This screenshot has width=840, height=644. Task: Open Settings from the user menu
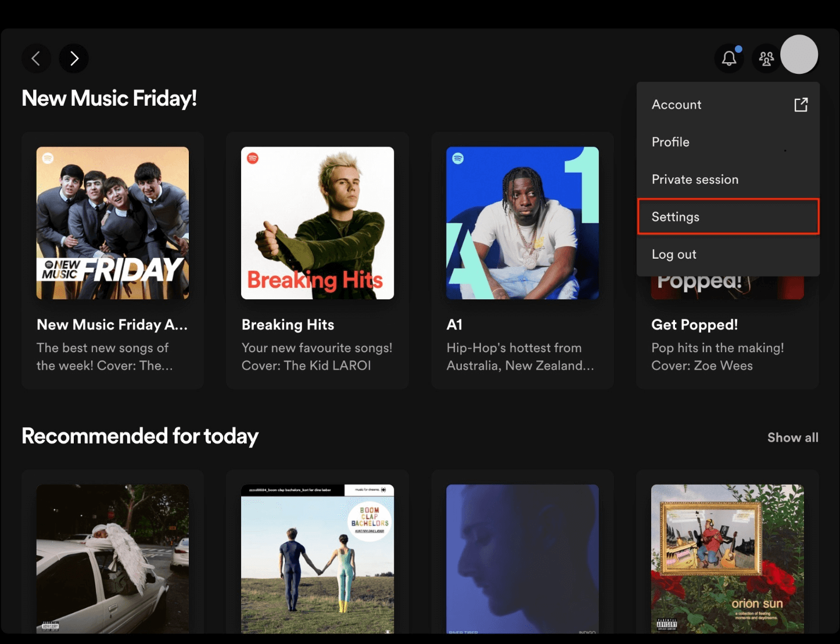point(728,217)
